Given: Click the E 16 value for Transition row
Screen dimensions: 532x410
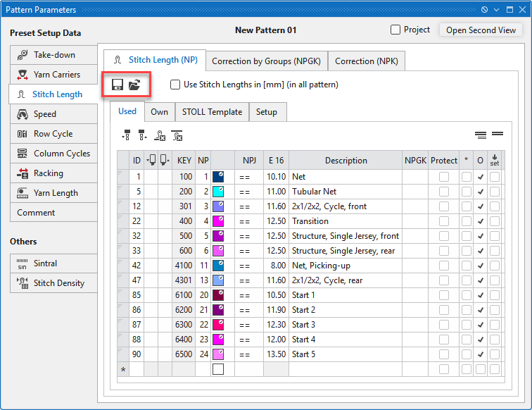Looking at the screenshot, I should (276, 221).
